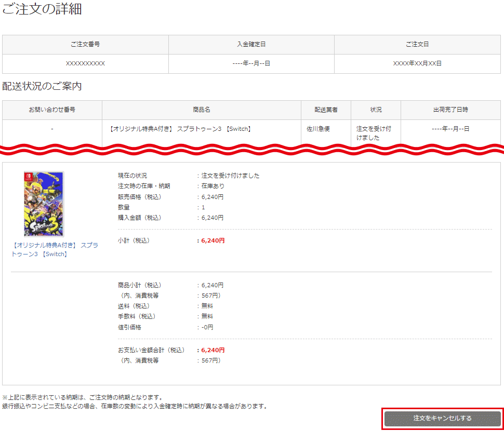
Task: Select the XXXXXXXXXX order number value
Action: (85, 63)
